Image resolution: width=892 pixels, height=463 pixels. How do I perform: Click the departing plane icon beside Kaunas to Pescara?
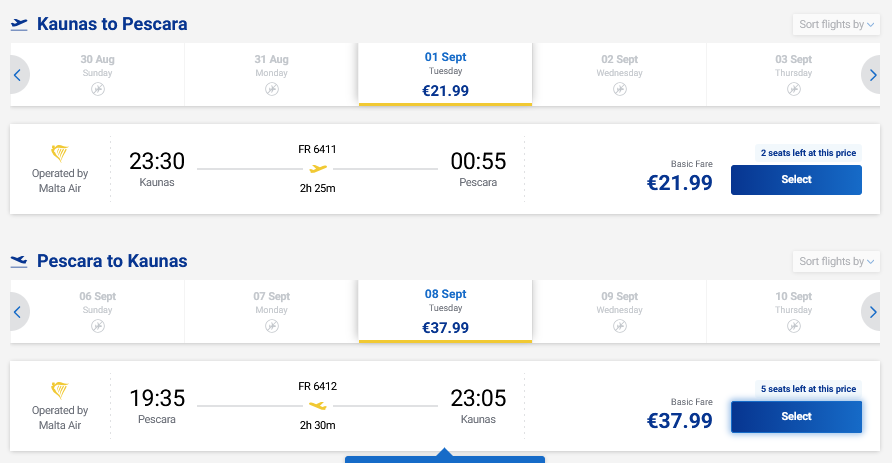(x=19, y=24)
